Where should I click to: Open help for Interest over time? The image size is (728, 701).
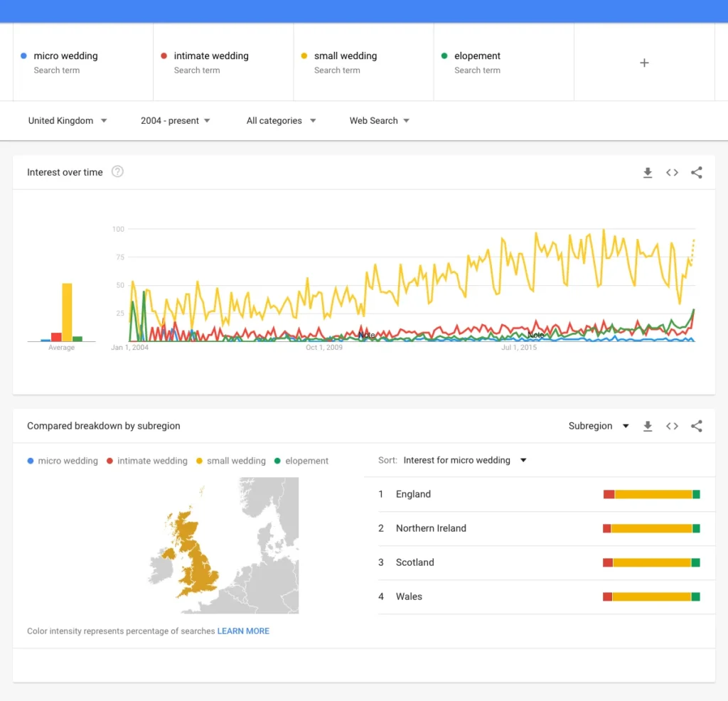pos(118,171)
